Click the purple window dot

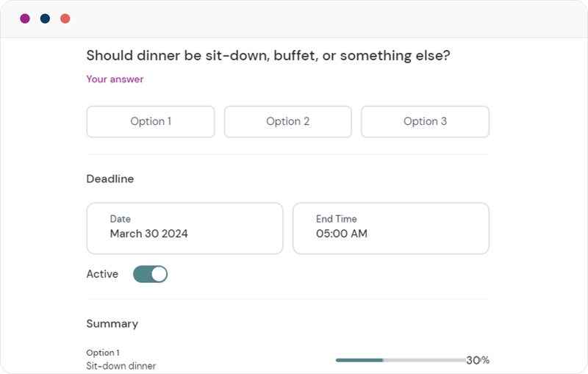[25, 18]
